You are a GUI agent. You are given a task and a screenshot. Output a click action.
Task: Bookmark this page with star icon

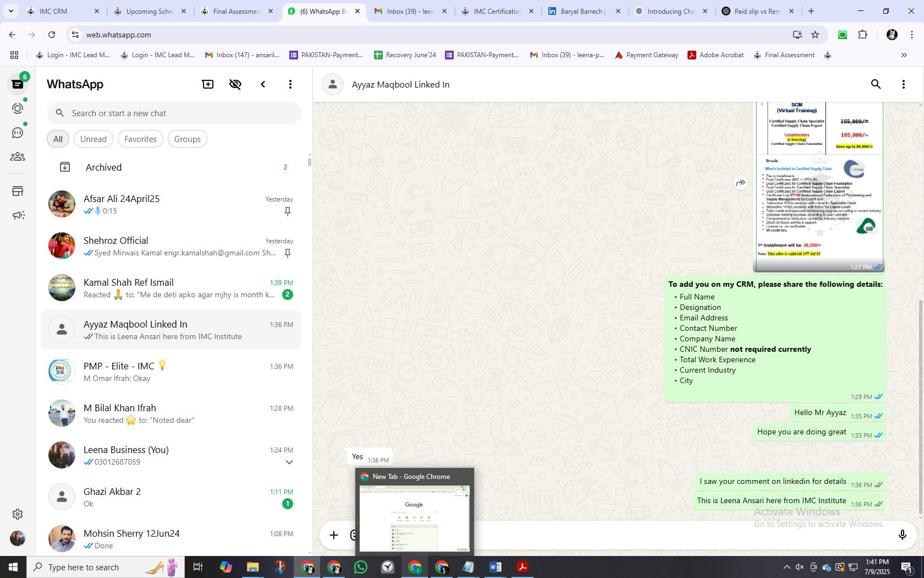[815, 35]
